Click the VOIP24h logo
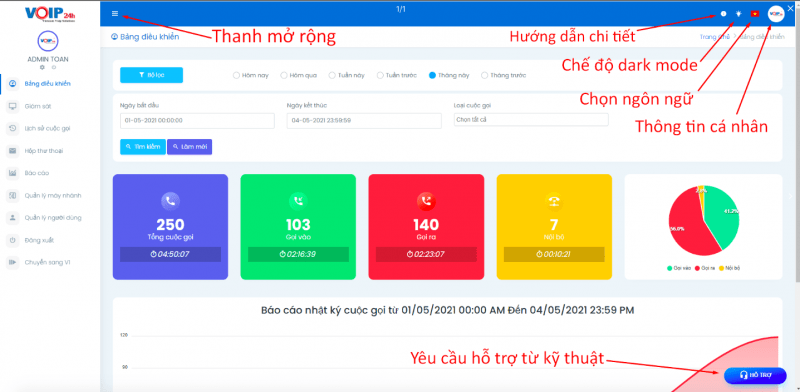Viewport: 800px width, 392px height. point(50,14)
